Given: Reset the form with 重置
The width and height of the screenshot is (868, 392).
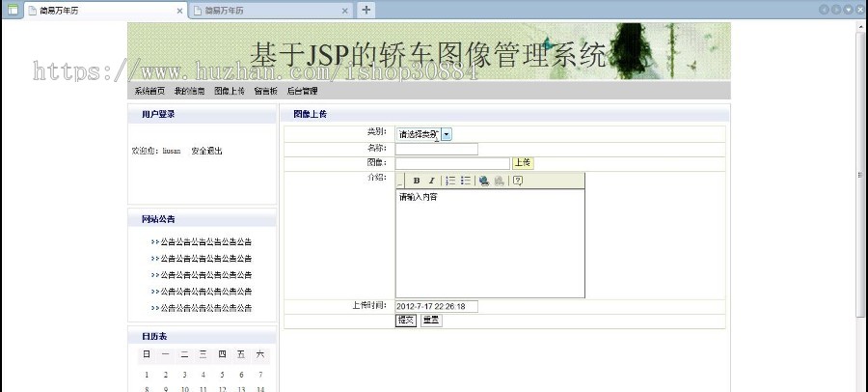Looking at the screenshot, I should (x=431, y=321).
